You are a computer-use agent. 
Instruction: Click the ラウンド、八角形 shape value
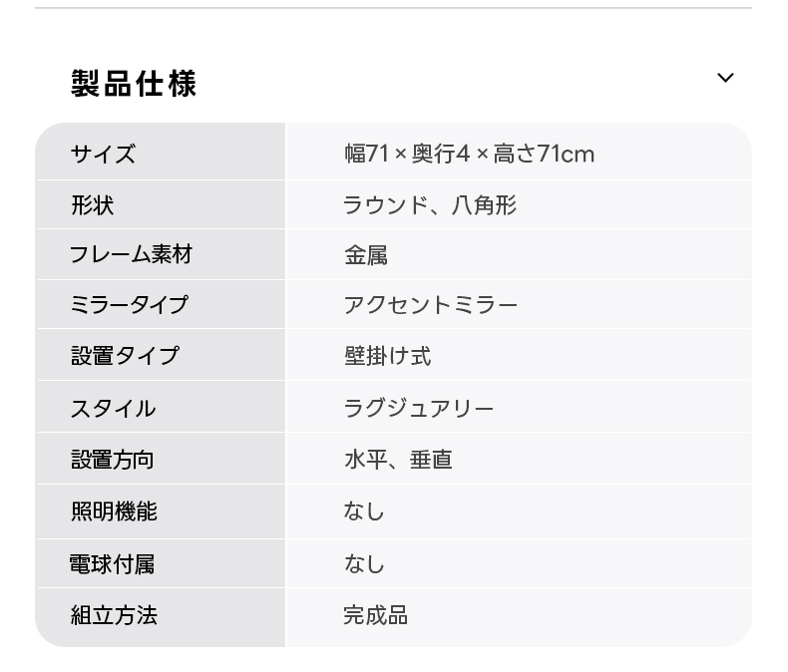coord(430,205)
